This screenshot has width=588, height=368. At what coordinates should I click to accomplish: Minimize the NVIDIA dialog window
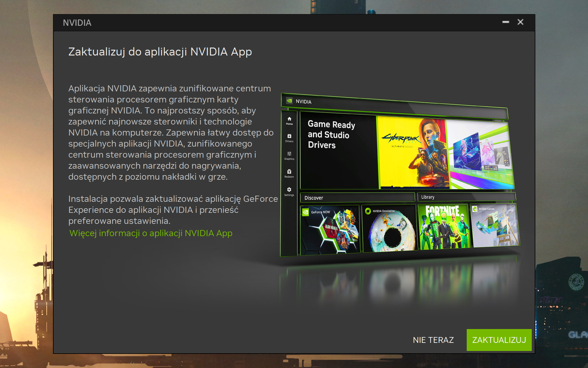[506, 22]
